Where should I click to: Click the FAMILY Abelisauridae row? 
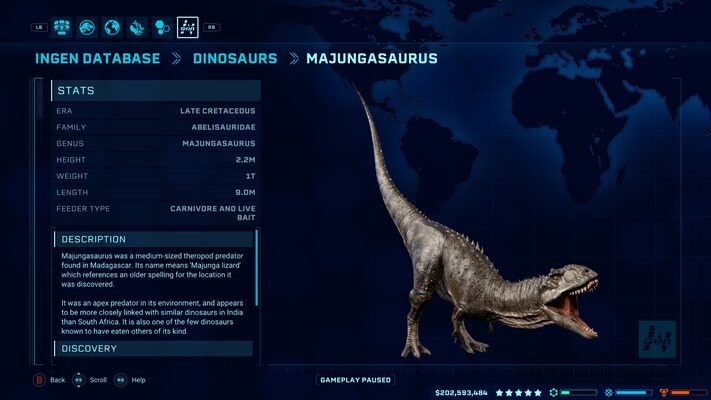156,127
